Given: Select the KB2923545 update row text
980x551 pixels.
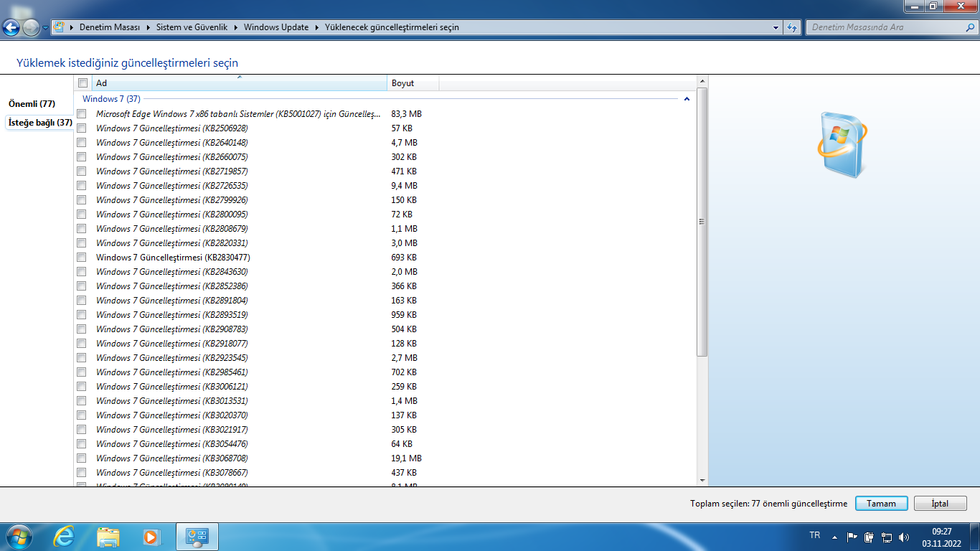Looking at the screenshot, I should click(x=172, y=358).
